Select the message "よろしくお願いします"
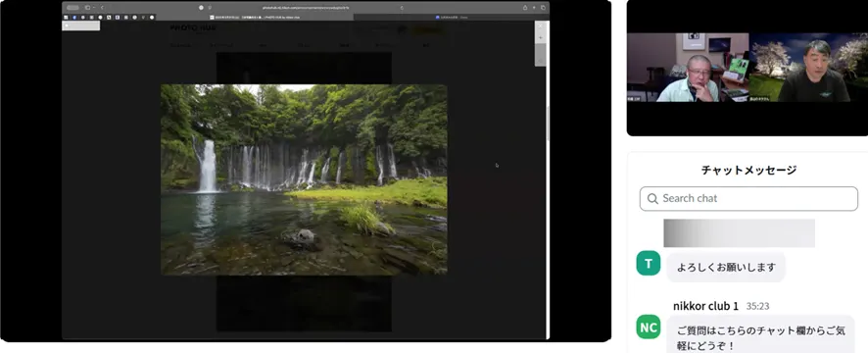Image resolution: width=868 pixels, height=353 pixels. 726,267
